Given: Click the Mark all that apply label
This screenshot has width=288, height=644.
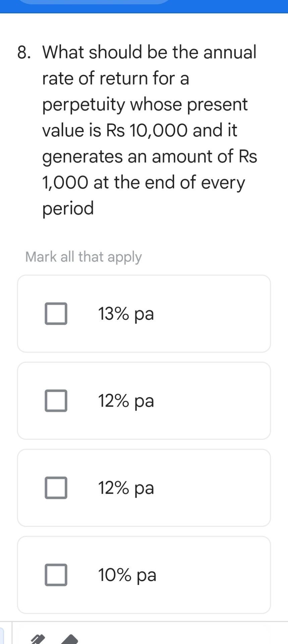Looking at the screenshot, I should 84,256.
